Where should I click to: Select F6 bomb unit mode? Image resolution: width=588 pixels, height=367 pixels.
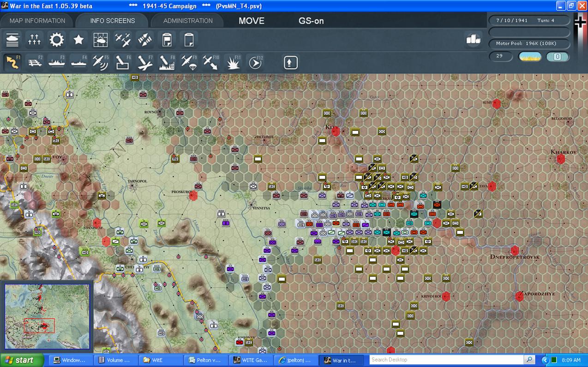123,62
